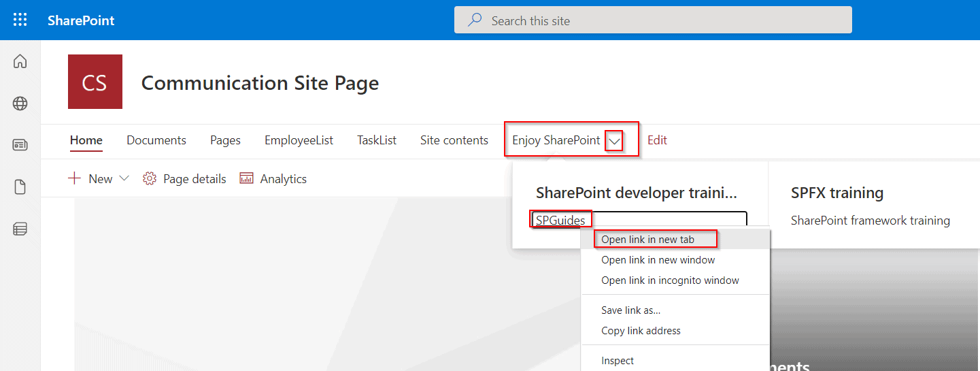The image size is (980, 371).
Task: Choose Open link in new window
Action: pyautogui.click(x=675, y=260)
